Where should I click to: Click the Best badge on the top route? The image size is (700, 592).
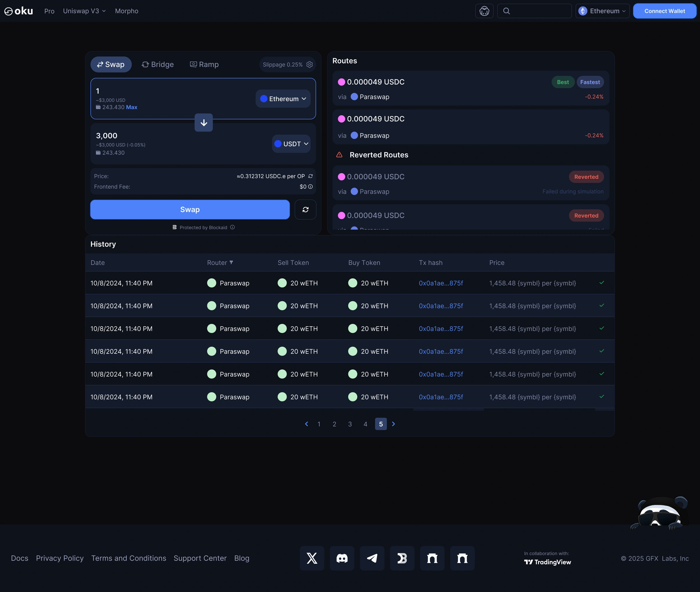coord(563,82)
